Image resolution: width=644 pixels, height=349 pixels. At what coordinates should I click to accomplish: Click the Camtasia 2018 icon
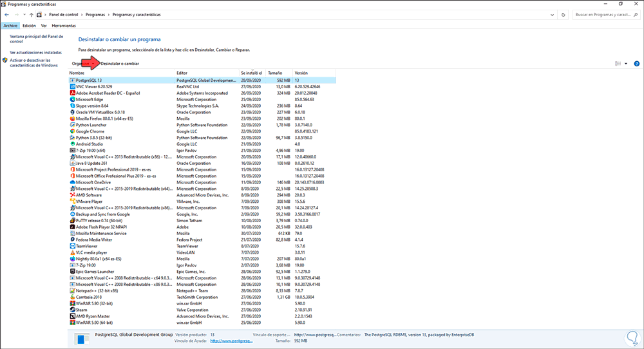[73, 297]
